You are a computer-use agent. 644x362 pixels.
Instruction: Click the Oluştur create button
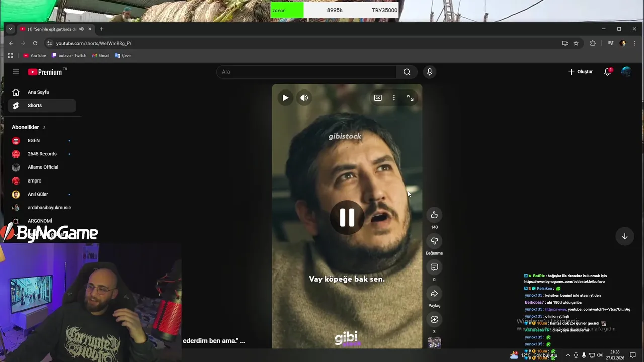click(580, 72)
